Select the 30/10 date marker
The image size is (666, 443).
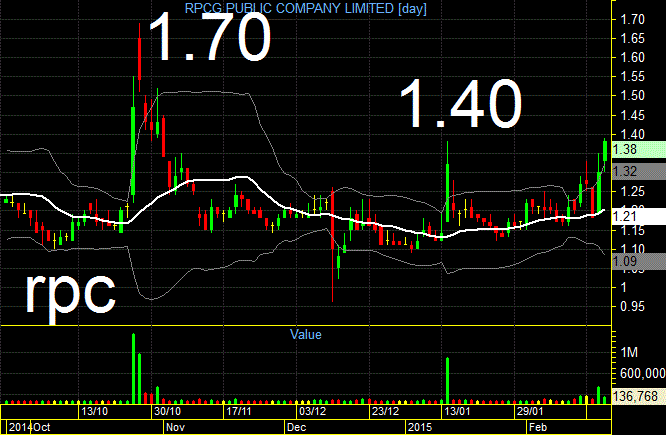167,411
